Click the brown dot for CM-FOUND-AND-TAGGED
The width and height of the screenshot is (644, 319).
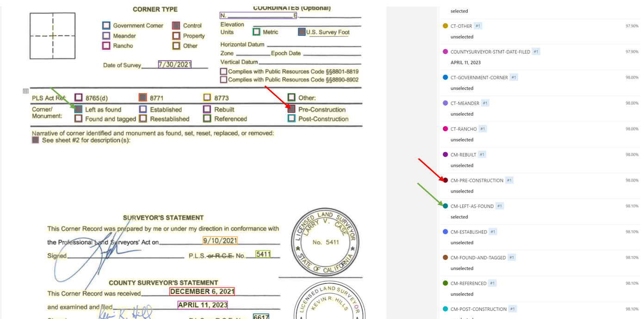pyautogui.click(x=445, y=257)
